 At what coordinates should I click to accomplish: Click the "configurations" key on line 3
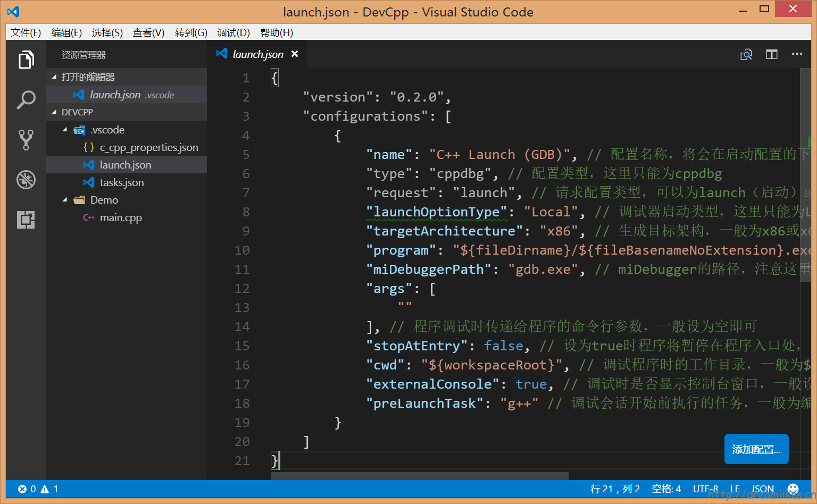point(365,116)
